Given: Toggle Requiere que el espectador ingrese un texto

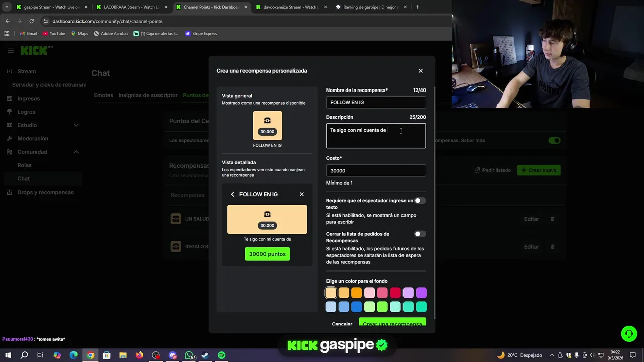Looking at the screenshot, I should pos(420,201).
